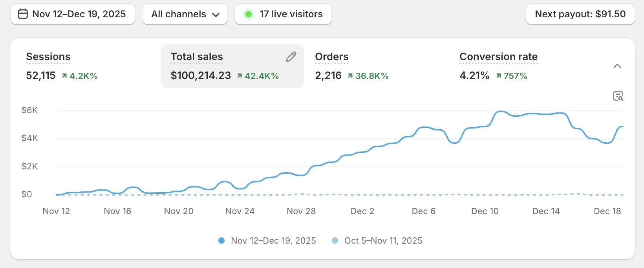Toggle the Oct 5–Nov 11, 2025 legend series
Screen dimensions: 644x268
click(x=383, y=240)
